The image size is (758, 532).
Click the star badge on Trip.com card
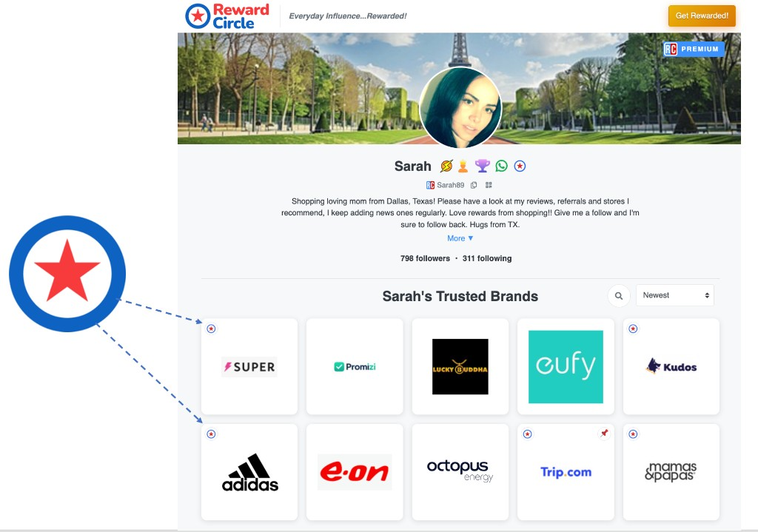coord(527,434)
